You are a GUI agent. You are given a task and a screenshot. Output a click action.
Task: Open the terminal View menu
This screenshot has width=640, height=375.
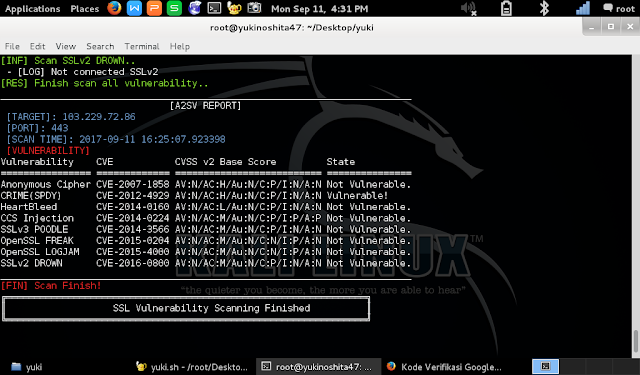coord(66,46)
